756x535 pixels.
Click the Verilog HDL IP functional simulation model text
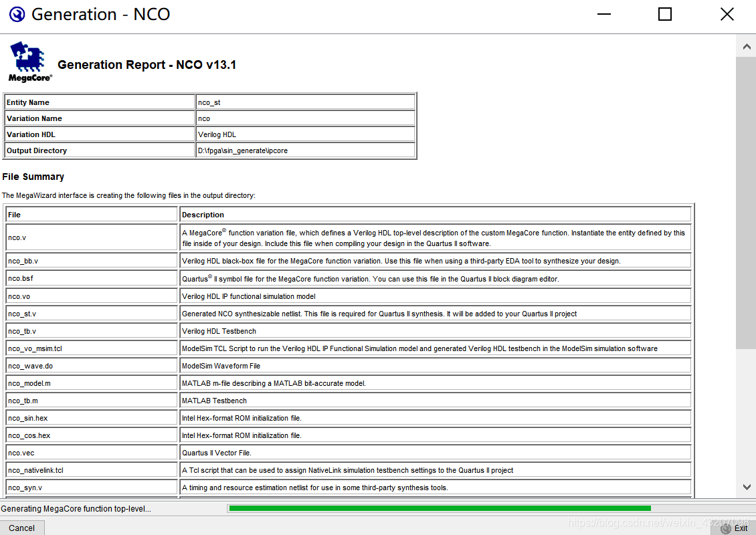tap(249, 296)
